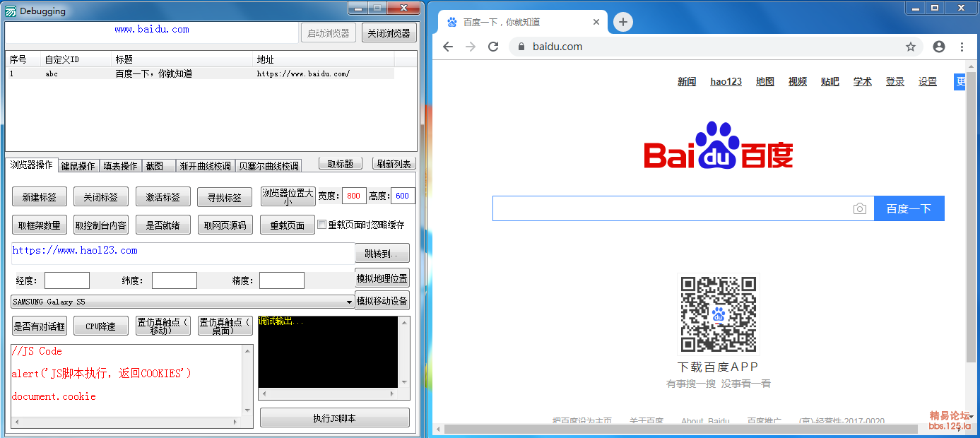Open the 登录 link on Baidu
Screen dimensions: 980x438
(x=895, y=81)
